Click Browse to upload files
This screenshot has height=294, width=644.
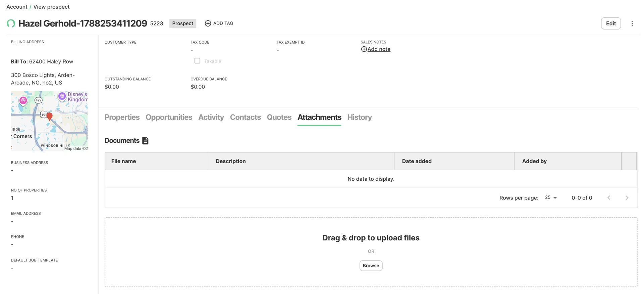[x=371, y=266]
